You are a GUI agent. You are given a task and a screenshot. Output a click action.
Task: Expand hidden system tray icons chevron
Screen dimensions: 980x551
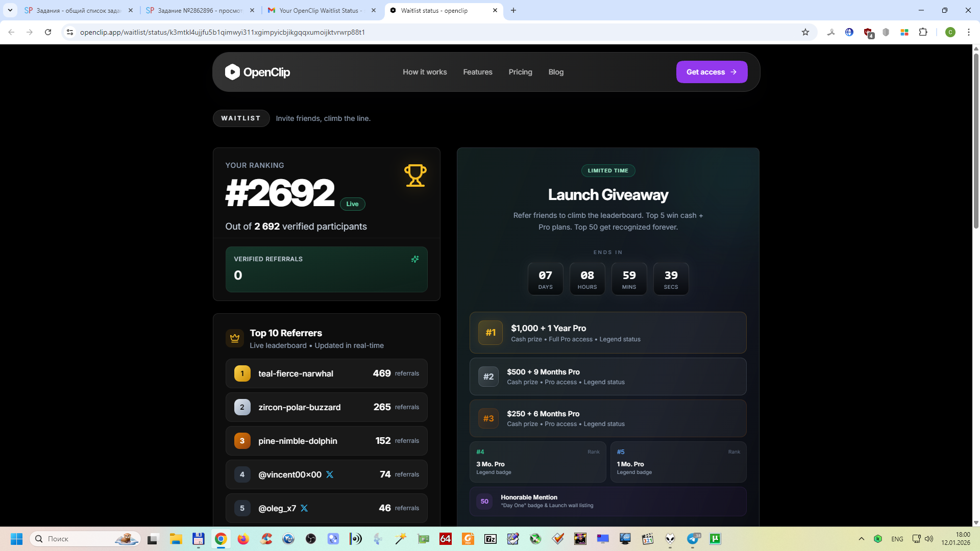tap(862, 539)
